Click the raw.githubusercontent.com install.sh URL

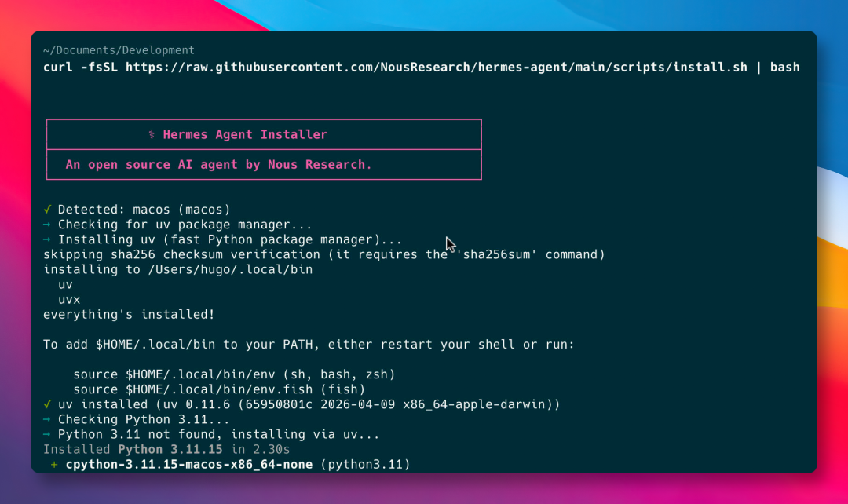coord(437,67)
